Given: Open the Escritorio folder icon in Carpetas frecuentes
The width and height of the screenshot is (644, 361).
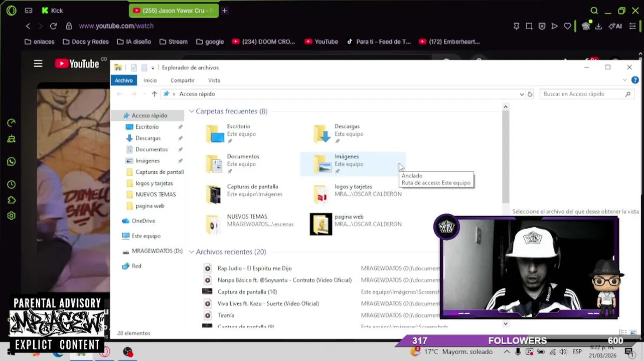Looking at the screenshot, I should [215, 134].
